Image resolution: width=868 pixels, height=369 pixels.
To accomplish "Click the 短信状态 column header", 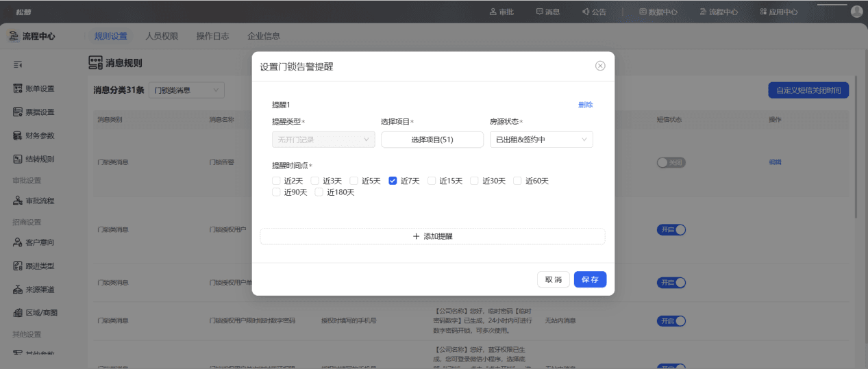I will click(669, 119).
